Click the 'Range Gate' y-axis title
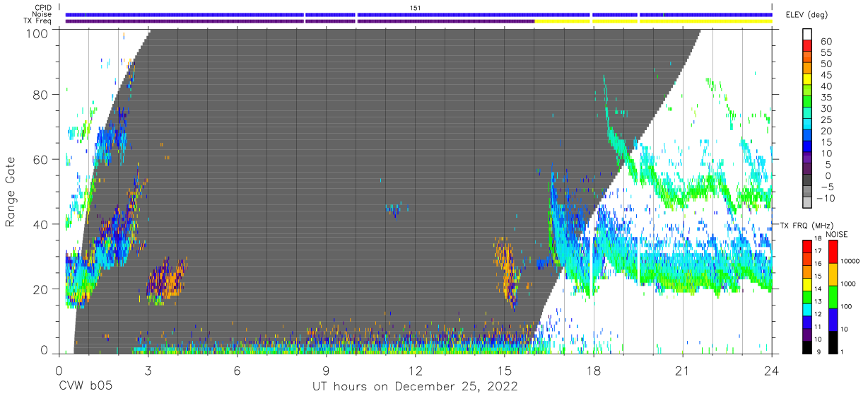The image size is (868, 401). (x=11, y=191)
